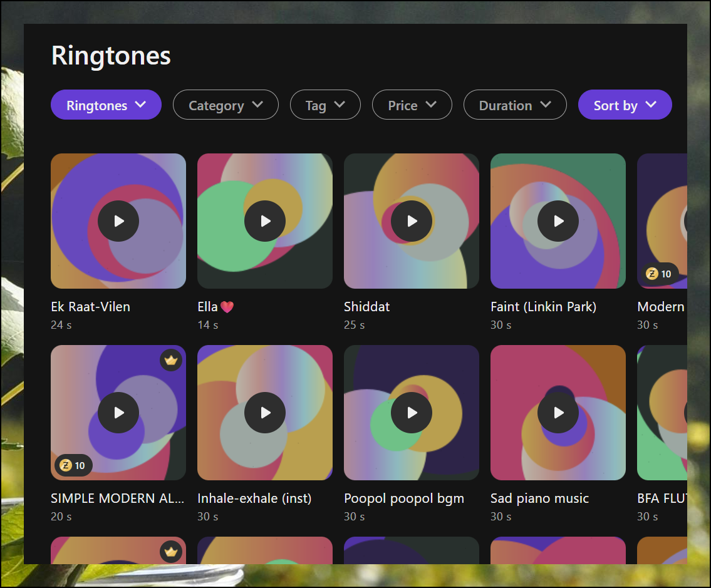The height and width of the screenshot is (588, 711).
Task: Open the SIMPLE MODERN AL... title link
Action: click(x=117, y=498)
